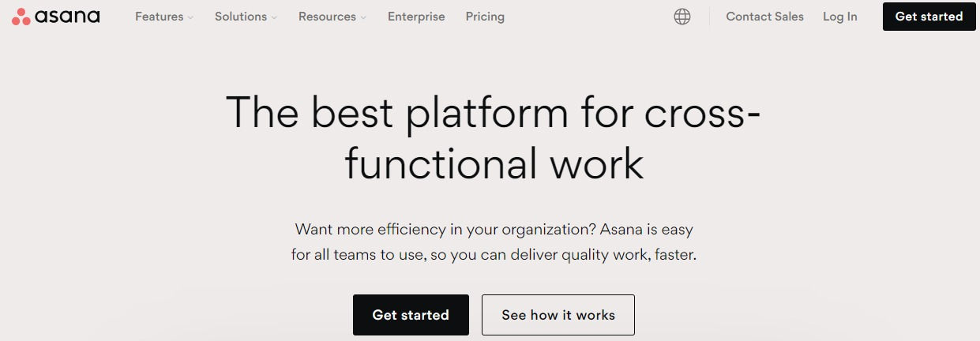Click the See how it works button
This screenshot has width=980, height=341.
[x=558, y=315]
